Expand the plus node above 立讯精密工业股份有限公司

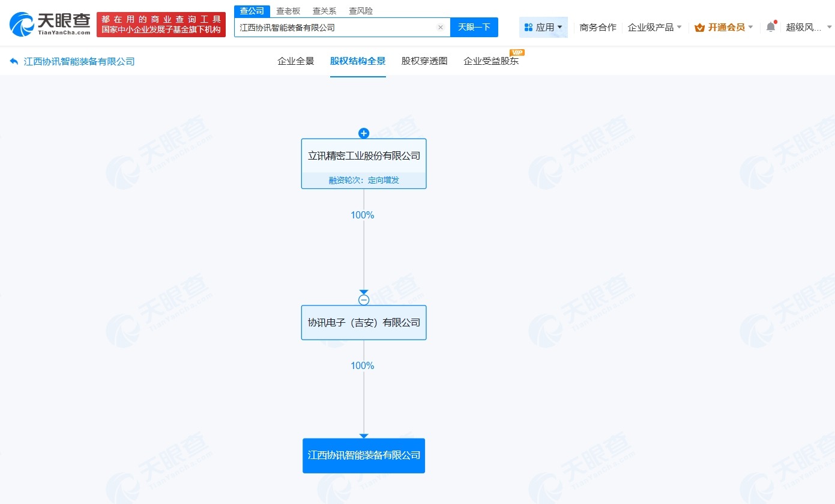point(364,133)
